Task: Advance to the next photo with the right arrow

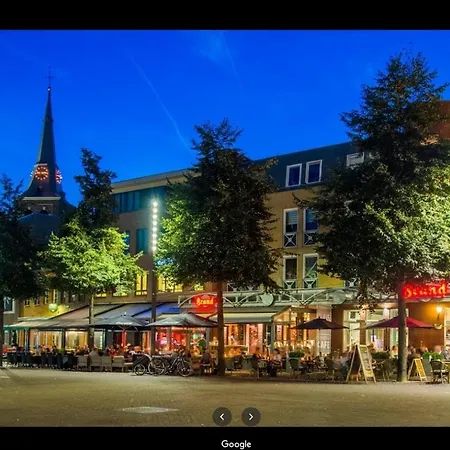Action: (251, 416)
